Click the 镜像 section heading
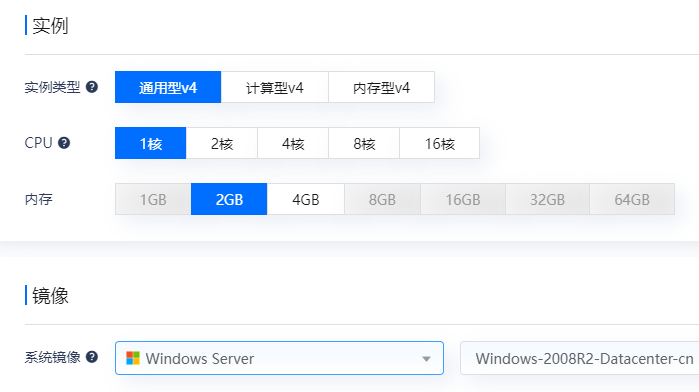 (50, 296)
